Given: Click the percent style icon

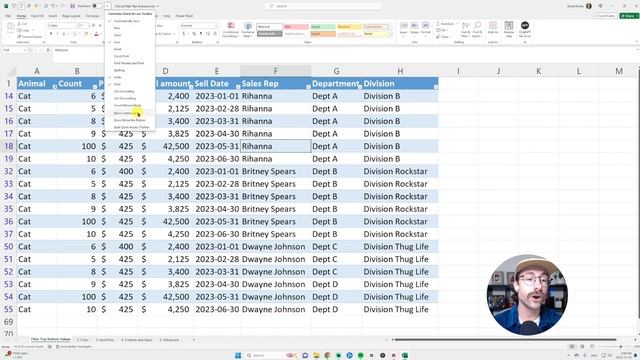Looking at the screenshot, I should click(194, 34).
